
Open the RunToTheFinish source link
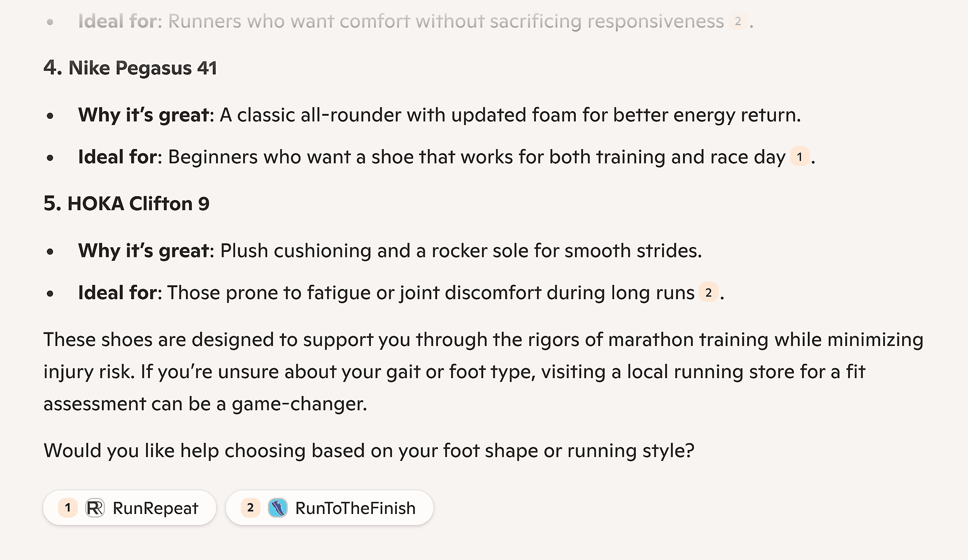tap(355, 508)
